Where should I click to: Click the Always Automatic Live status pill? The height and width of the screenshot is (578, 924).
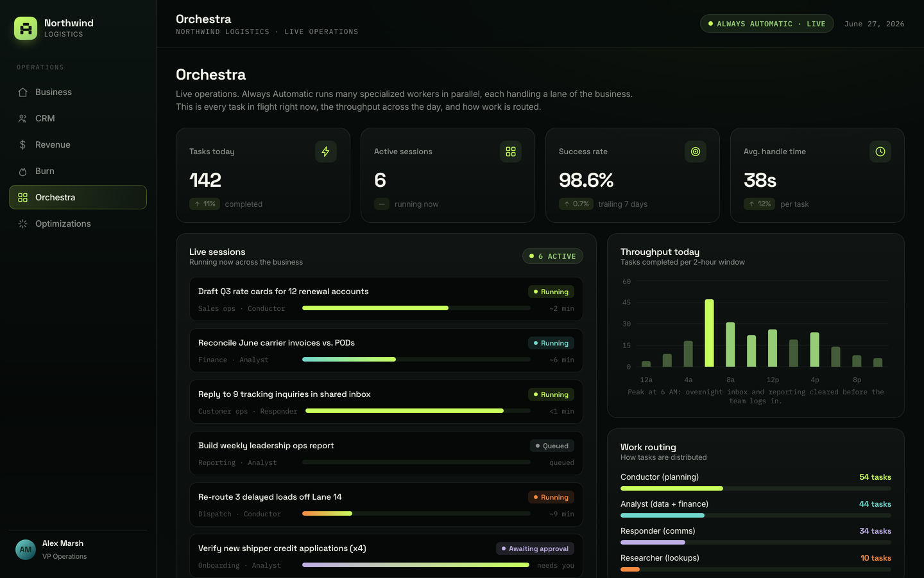[x=767, y=24]
